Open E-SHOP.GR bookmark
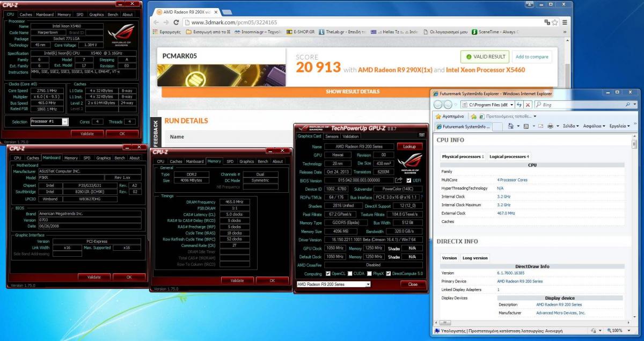Viewport: 644px width, 341px height. (x=302, y=32)
